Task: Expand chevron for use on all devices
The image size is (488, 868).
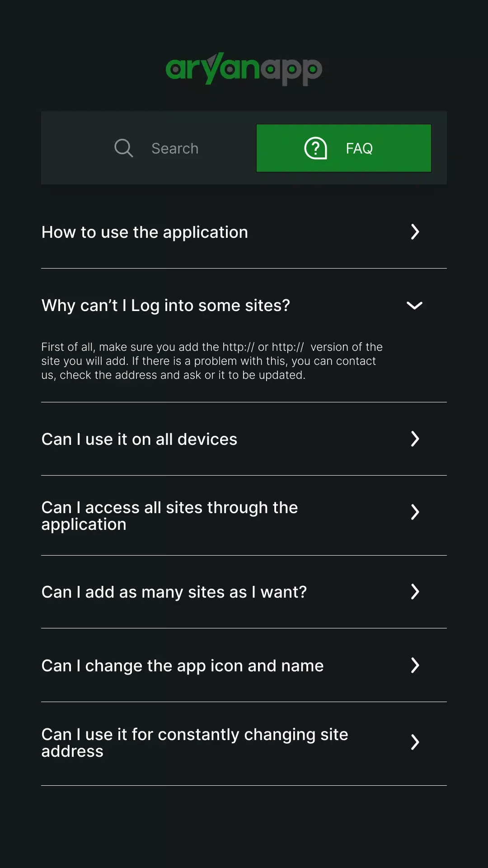Action: click(415, 439)
